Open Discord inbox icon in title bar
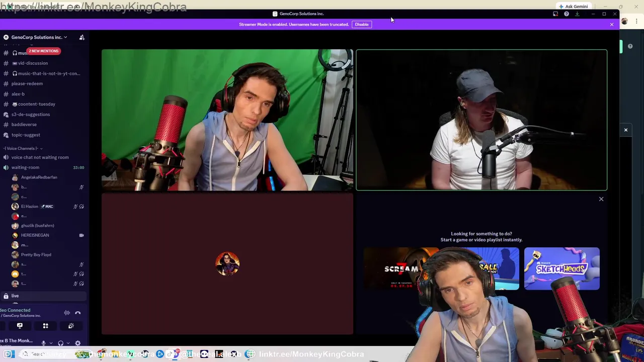The width and height of the screenshot is (644, 362). pos(555,14)
